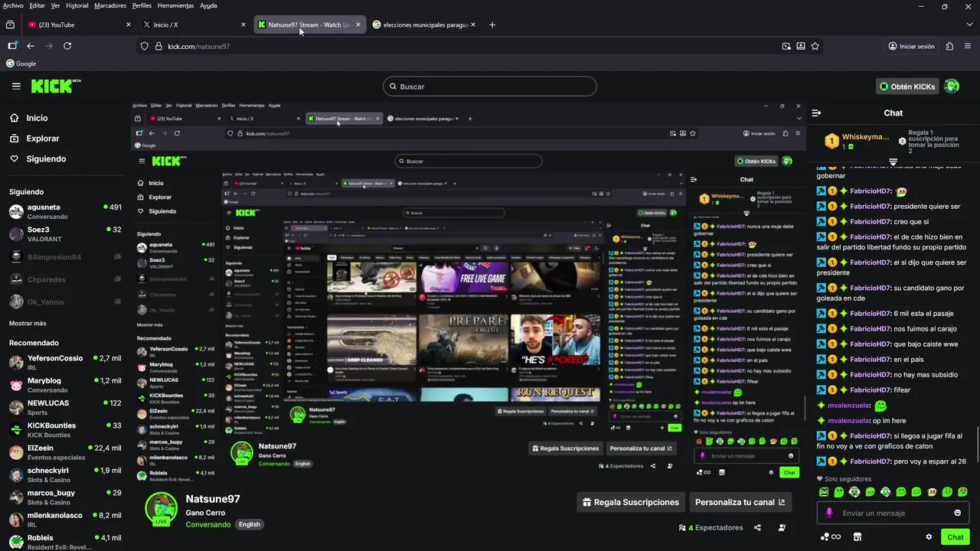Focus the Buscar search field
The height and width of the screenshot is (551, 980).
click(x=490, y=86)
